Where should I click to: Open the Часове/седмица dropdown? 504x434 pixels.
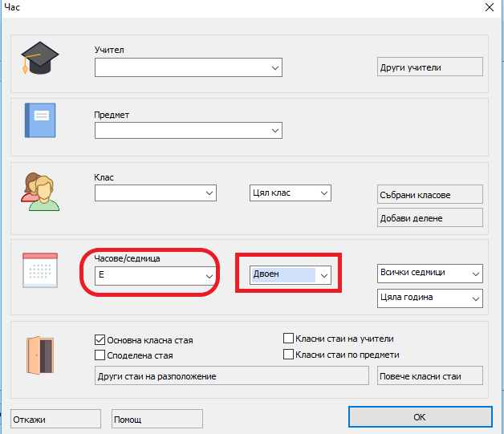209,275
